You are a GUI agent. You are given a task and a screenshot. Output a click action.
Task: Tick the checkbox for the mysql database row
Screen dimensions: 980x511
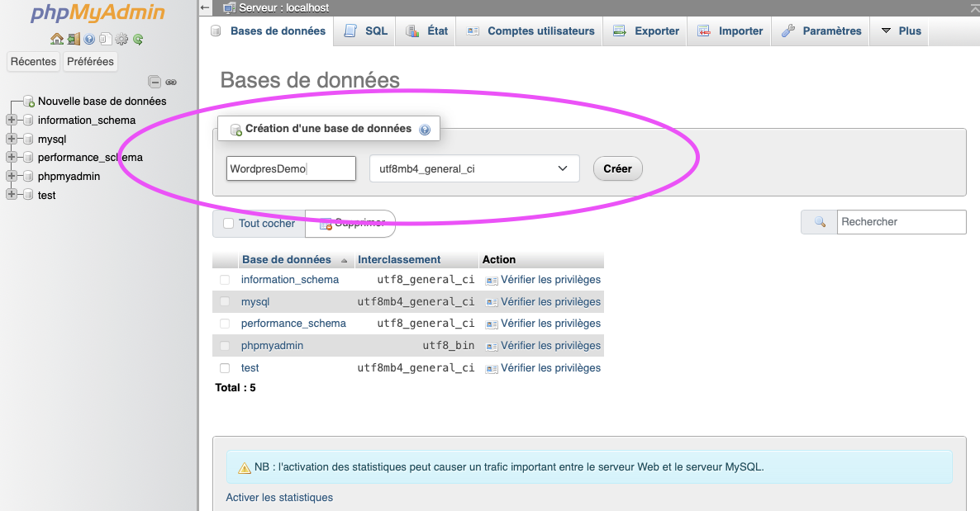(x=225, y=302)
